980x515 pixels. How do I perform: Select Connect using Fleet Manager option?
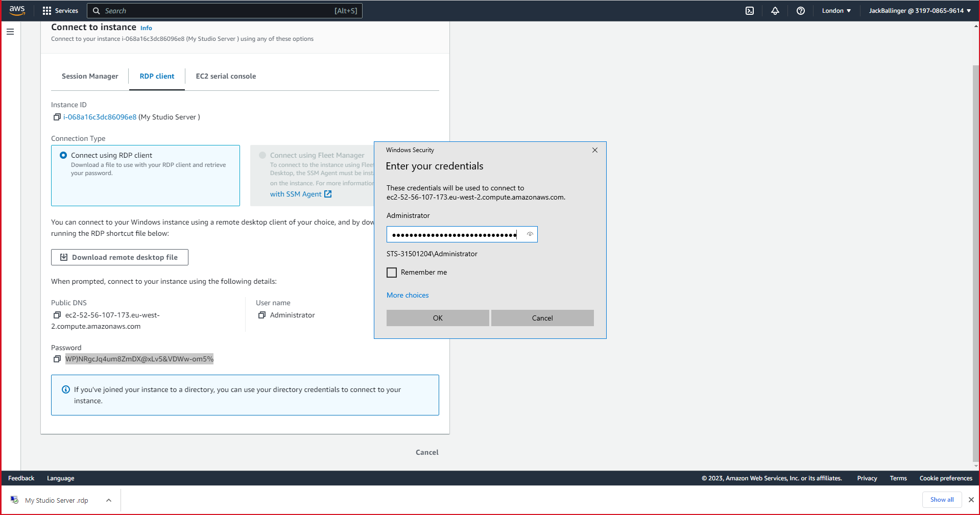262,155
